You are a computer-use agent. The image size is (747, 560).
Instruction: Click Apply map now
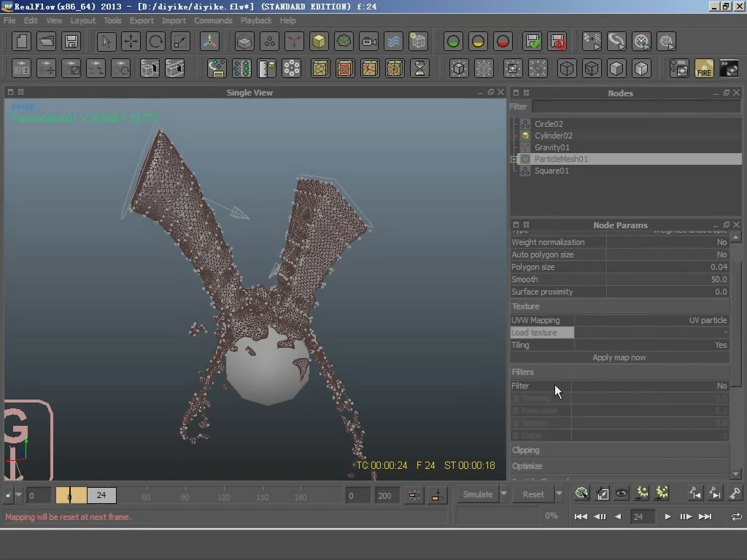[619, 357]
